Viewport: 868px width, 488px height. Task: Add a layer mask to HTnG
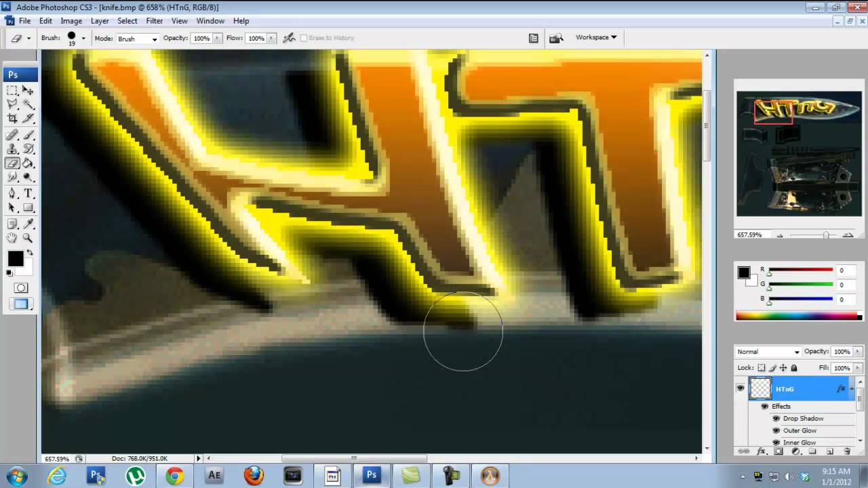[x=778, y=451]
